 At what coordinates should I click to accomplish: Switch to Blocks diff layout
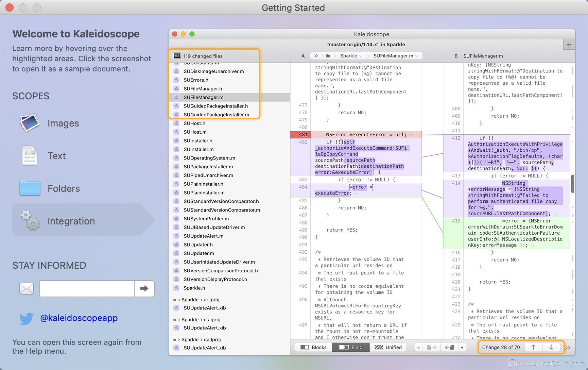313,347
